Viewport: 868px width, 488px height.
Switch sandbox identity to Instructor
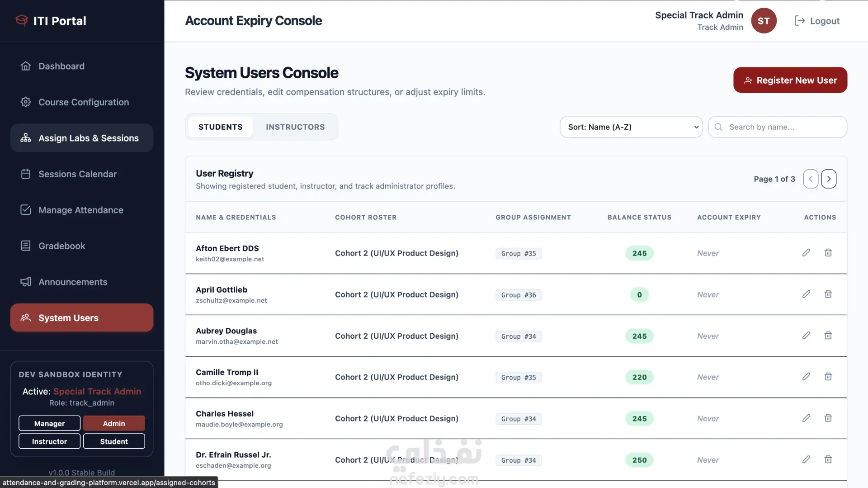coord(49,441)
